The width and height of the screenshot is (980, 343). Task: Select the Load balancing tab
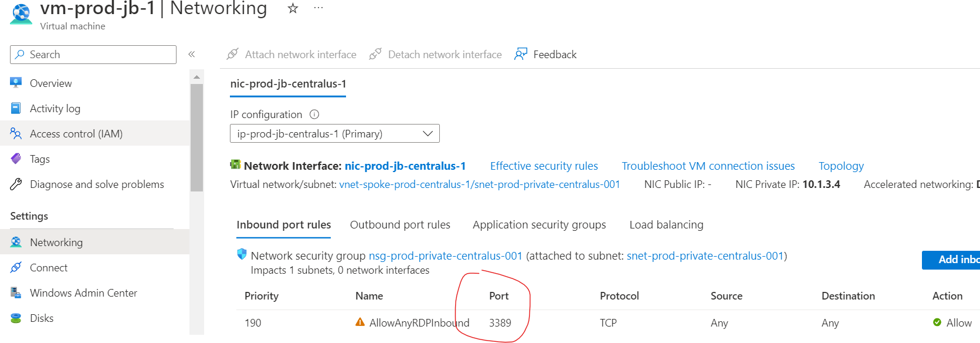pos(666,225)
